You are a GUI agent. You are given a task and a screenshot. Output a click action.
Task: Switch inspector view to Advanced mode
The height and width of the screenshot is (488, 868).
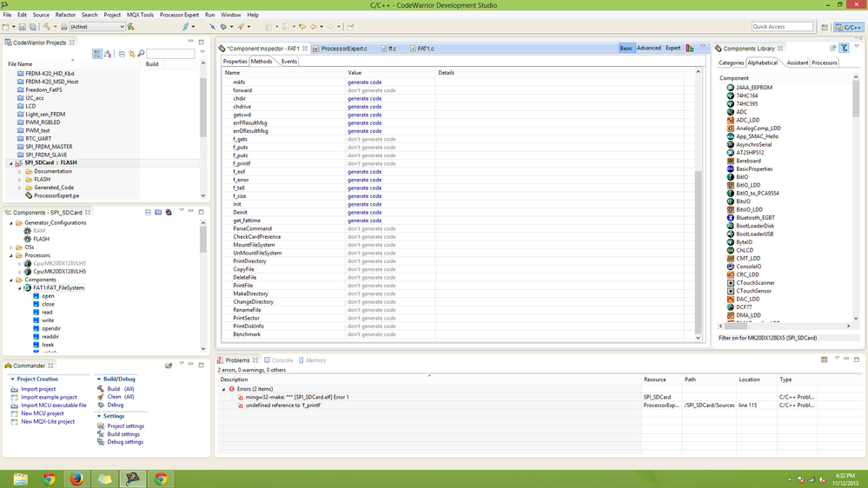(649, 48)
